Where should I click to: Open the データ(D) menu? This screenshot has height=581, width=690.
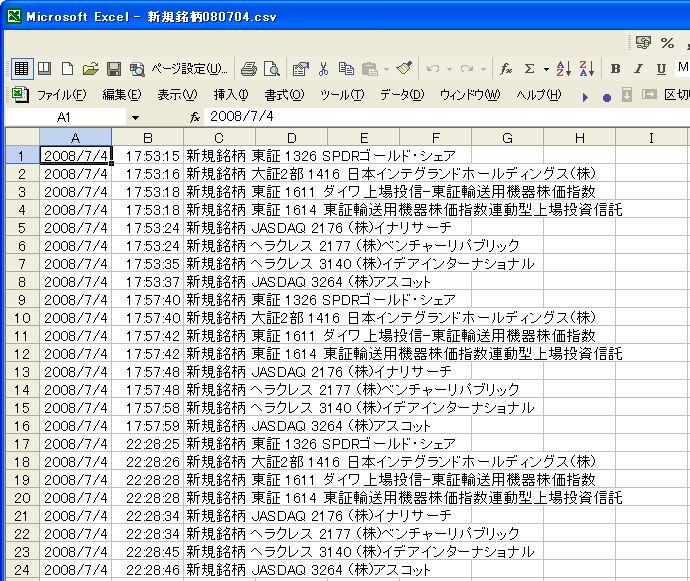pos(402,95)
